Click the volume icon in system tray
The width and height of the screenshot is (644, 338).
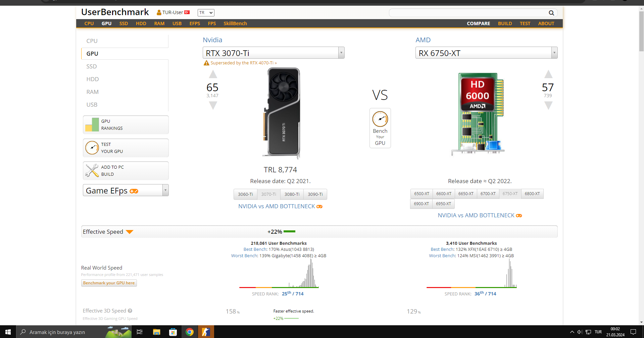click(580, 332)
